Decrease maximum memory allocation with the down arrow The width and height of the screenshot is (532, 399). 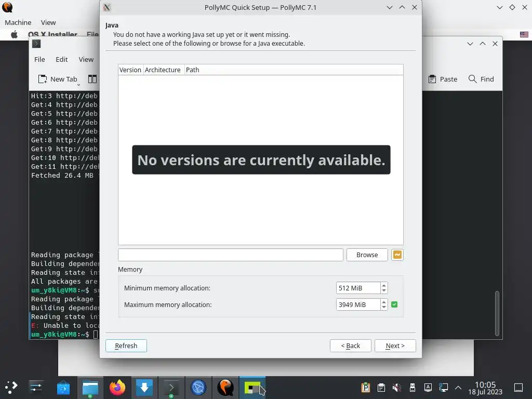click(x=384, y=308)
